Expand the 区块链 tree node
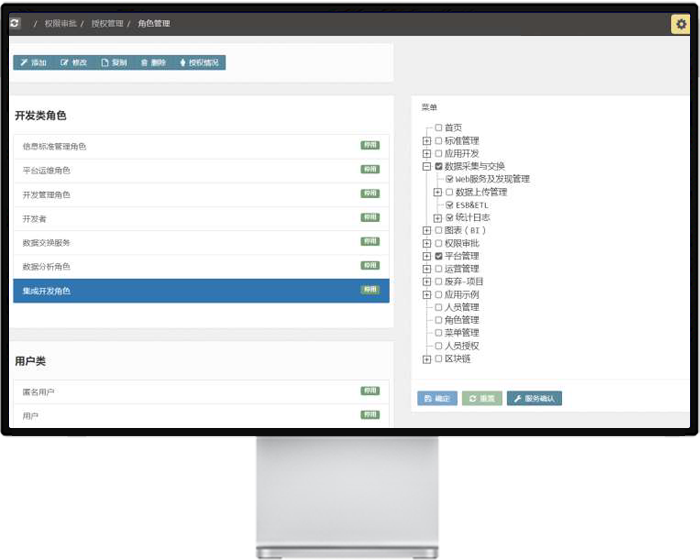700x560 pixels. (427, 359)
